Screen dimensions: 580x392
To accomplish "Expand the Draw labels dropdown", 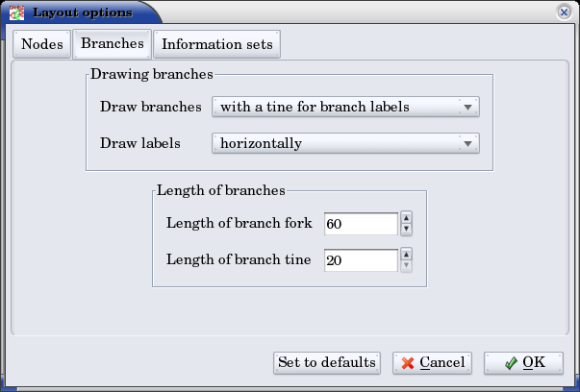I will coord(345,143).
